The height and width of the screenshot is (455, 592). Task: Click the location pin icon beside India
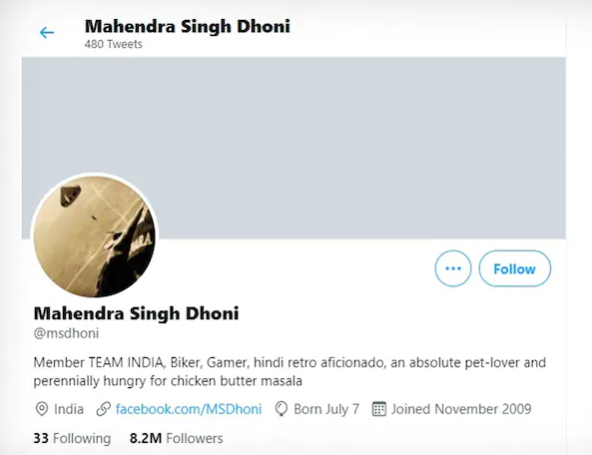[42, 409]
